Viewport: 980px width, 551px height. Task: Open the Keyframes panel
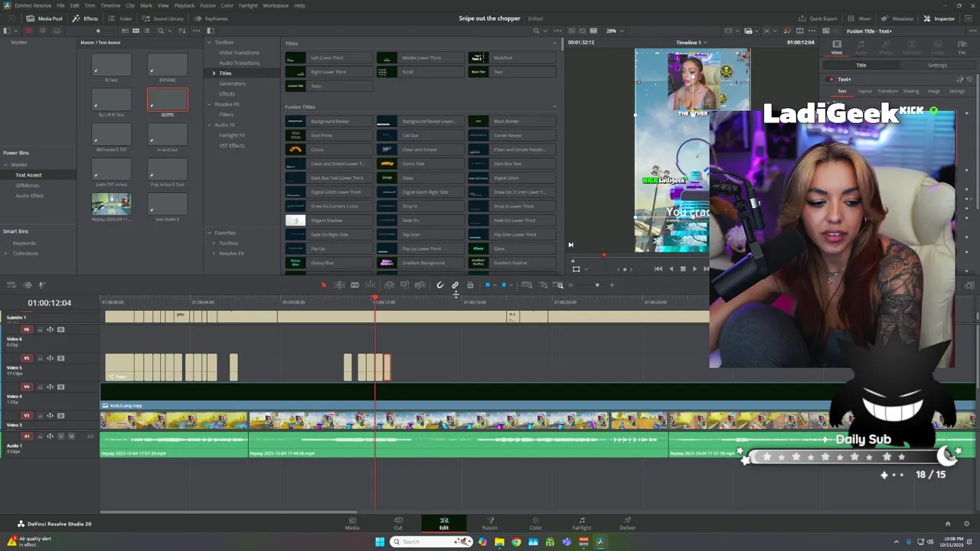pyautogui.click(x=211, y=18)
